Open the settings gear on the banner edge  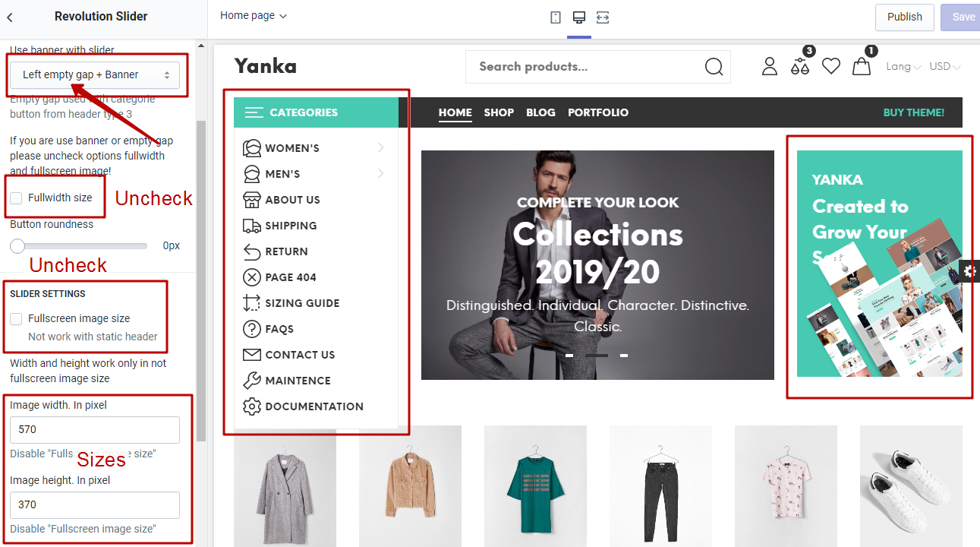coord(969,270)
